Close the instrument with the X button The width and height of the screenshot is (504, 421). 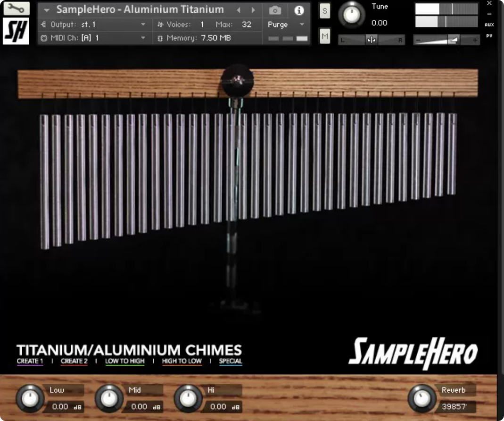coord(489,3)
